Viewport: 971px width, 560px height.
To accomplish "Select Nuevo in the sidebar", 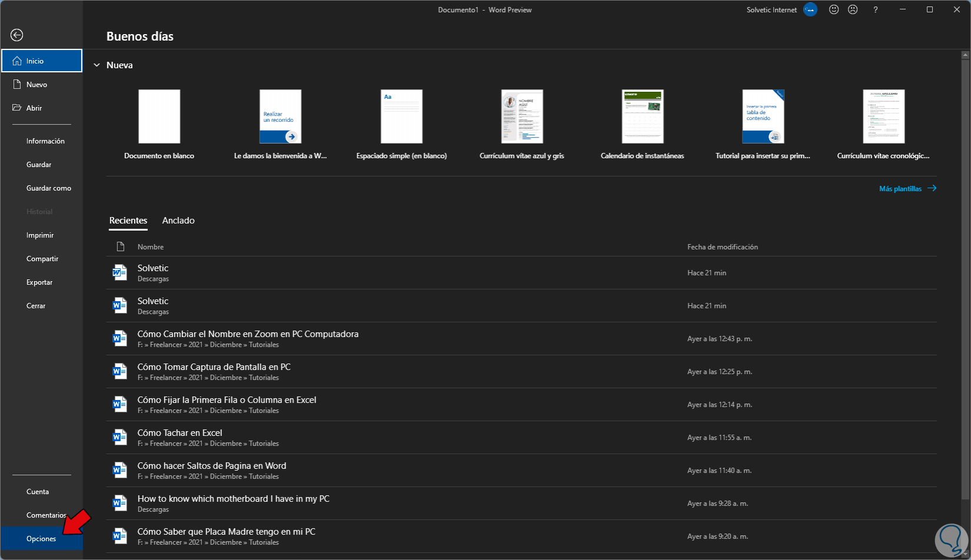I will click(42, 84).
